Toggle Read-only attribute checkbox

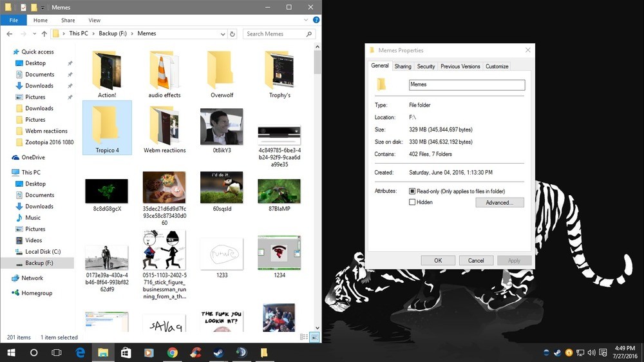[x=412, y=191]
